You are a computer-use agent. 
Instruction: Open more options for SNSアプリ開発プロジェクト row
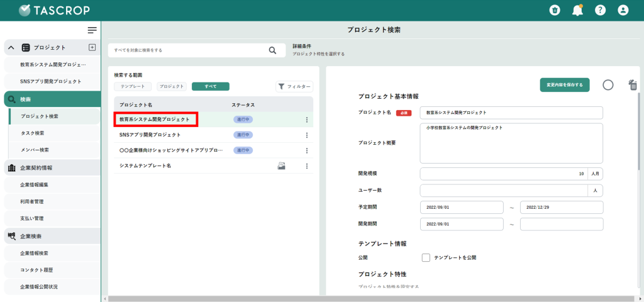pos(306,135)
